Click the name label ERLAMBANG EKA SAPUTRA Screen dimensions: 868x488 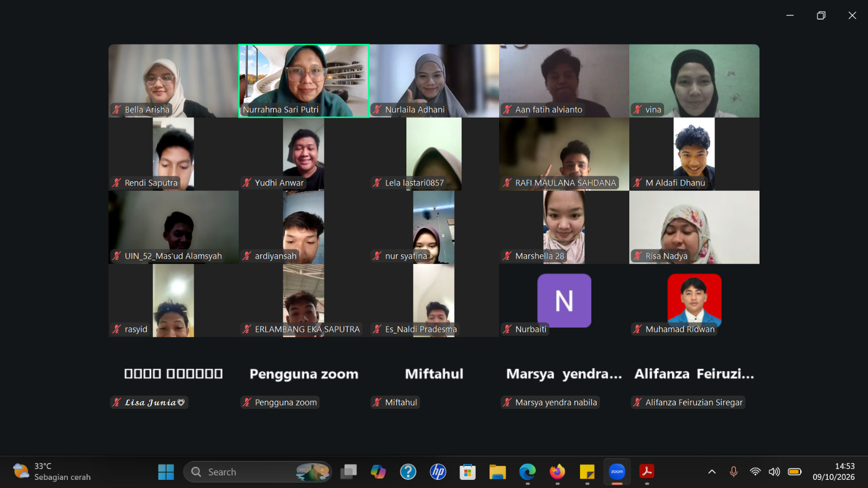pos(307,329)
